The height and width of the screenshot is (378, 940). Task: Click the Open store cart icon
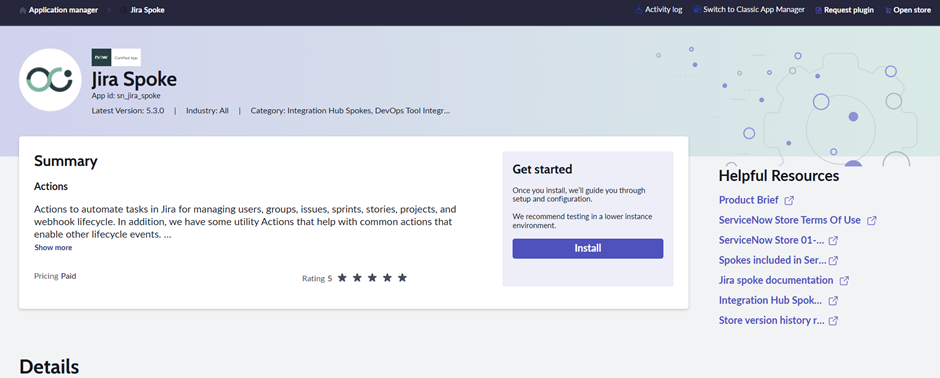[888, 10]
